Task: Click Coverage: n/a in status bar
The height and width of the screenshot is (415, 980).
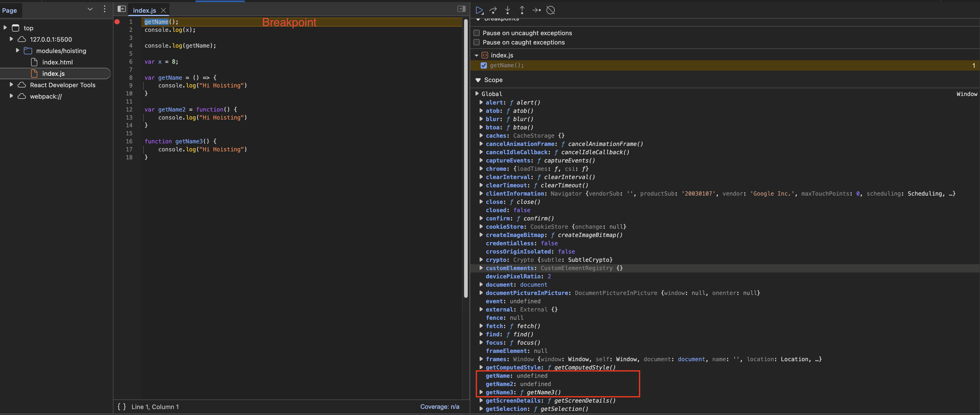Action: [x=439, y=407]
